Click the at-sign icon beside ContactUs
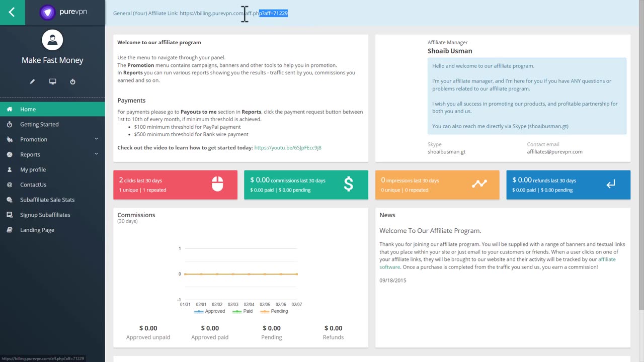644x362 pixels. click(x=10, y=185)
